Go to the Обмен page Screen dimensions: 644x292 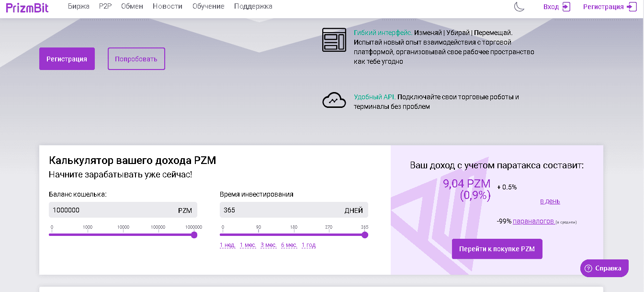[132, 7]
